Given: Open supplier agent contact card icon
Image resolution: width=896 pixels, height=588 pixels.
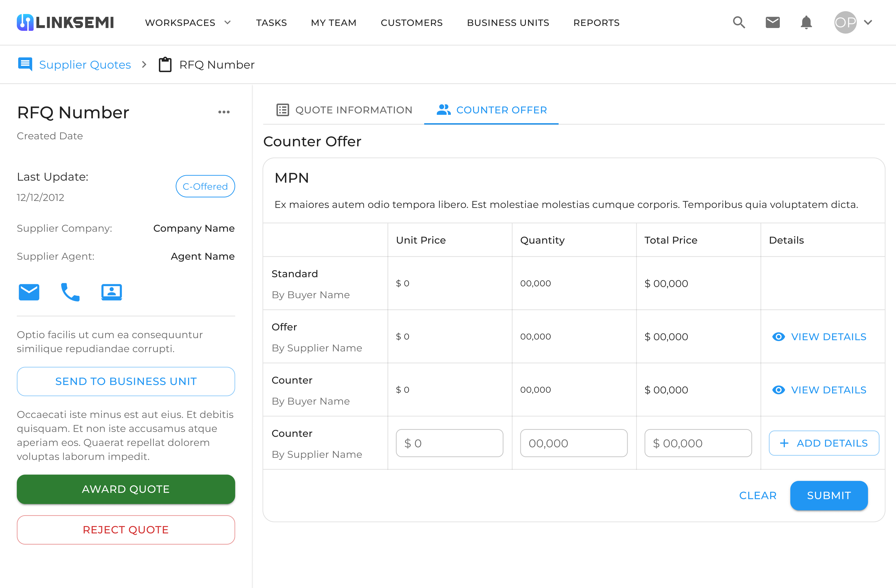Looking at the screenshot, I should pos(111,292).
